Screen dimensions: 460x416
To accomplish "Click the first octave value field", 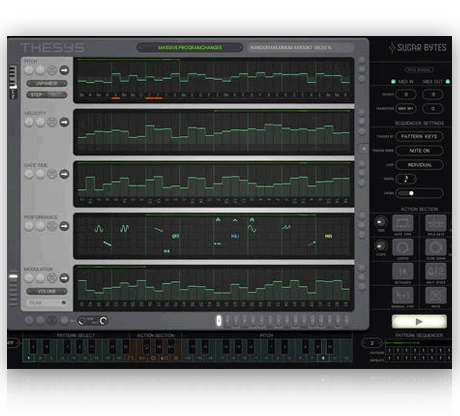I will pyautogui.click(x=406, y=94).
